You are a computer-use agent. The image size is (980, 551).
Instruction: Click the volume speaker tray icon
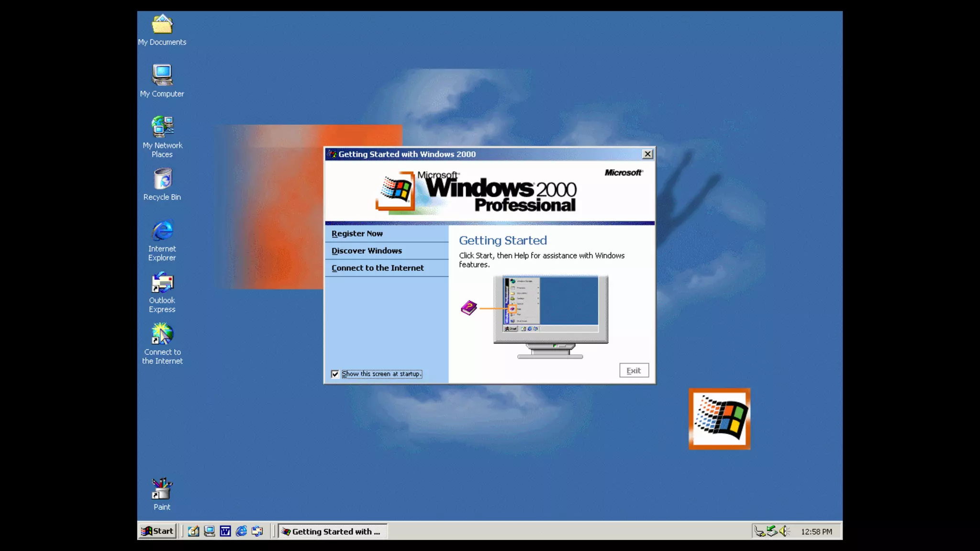point(784,531)
